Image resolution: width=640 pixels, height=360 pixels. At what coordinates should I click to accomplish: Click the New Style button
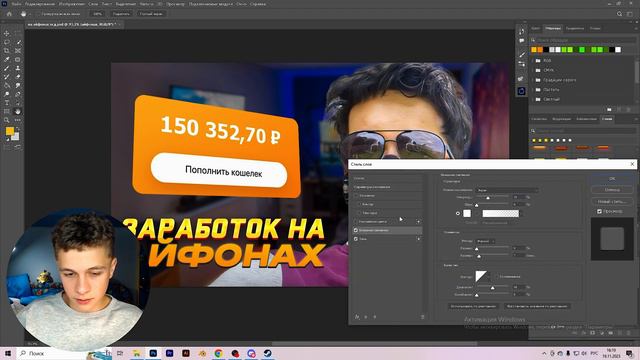[x=612, y=201]
